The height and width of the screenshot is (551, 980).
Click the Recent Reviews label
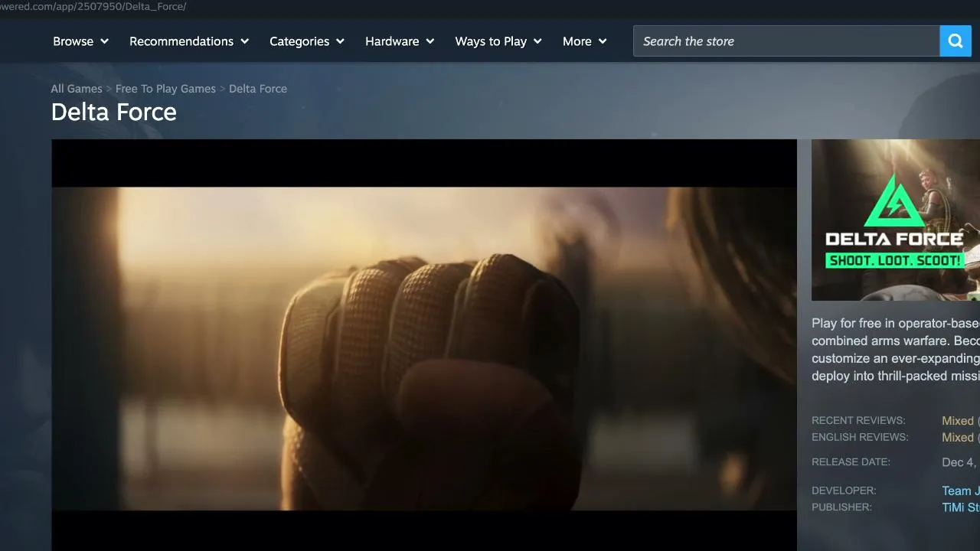pos(858,421)
